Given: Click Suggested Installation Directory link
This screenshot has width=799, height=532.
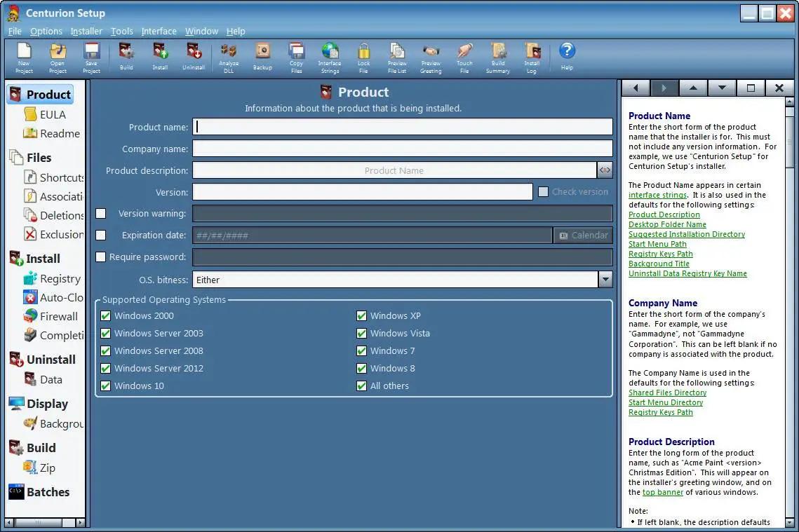Looking at the screenshot, I should click(686, 234).
